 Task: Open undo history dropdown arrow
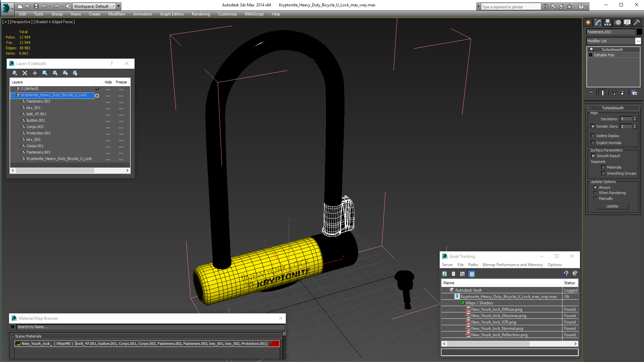pos(50,6)
